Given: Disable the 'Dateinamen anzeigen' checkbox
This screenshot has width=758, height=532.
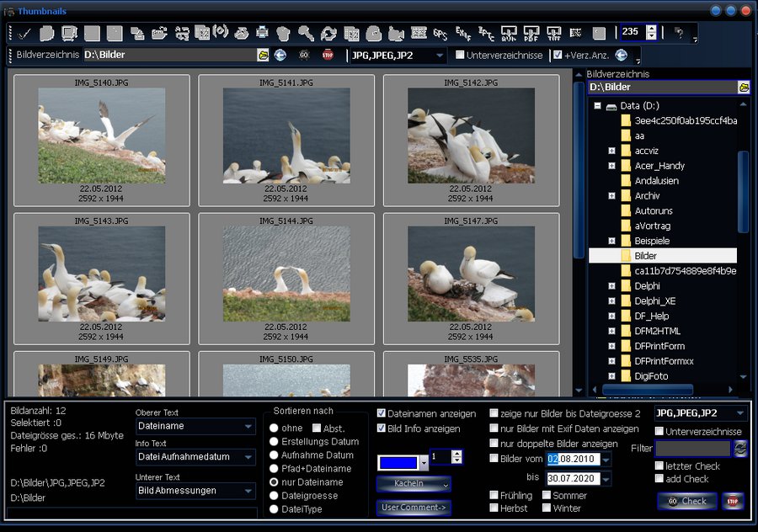Looking at the screenshot, I should coord(382,413).
